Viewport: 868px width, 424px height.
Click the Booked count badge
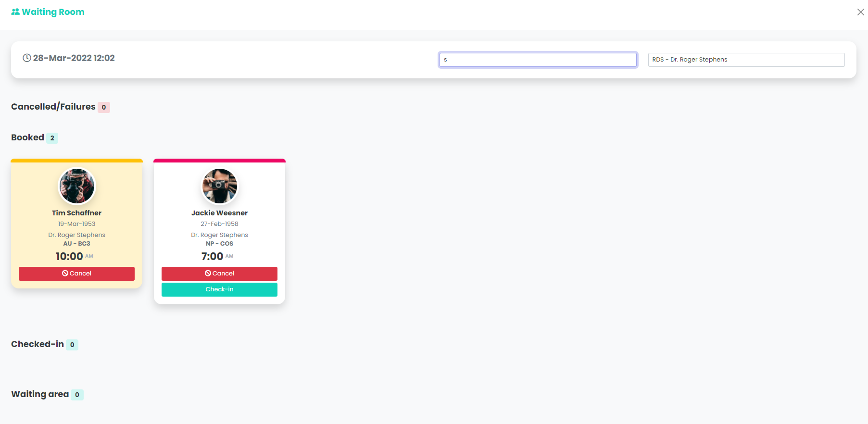click(x=52, y=138)
